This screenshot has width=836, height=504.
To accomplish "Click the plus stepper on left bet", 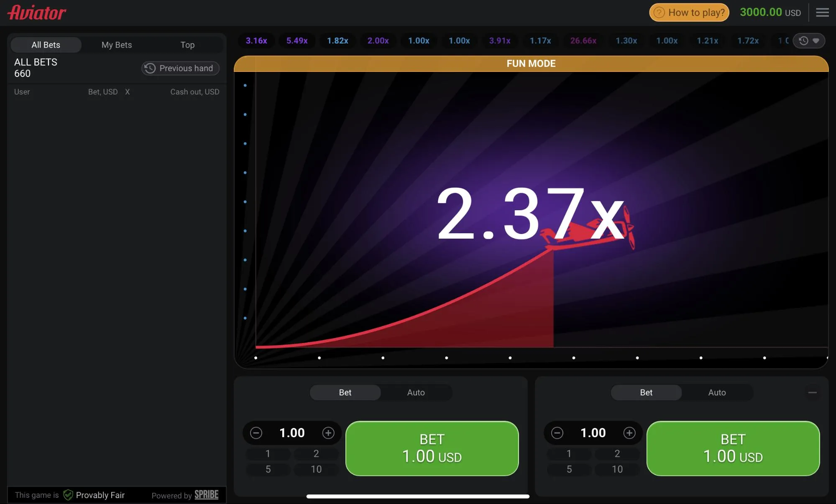I will coord(328,433).
